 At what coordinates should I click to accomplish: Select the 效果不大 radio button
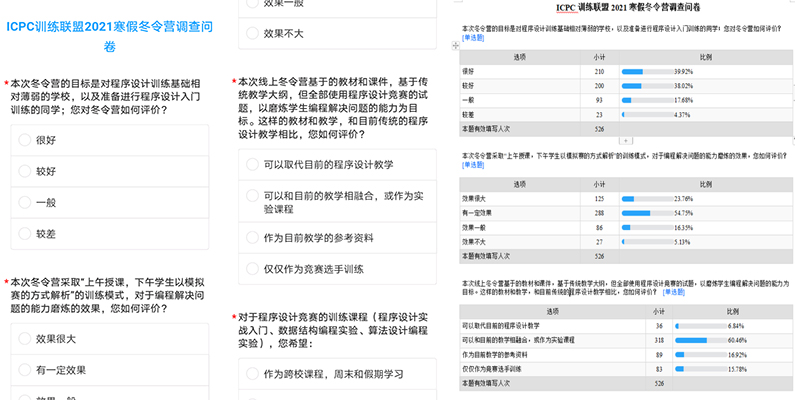252,33
